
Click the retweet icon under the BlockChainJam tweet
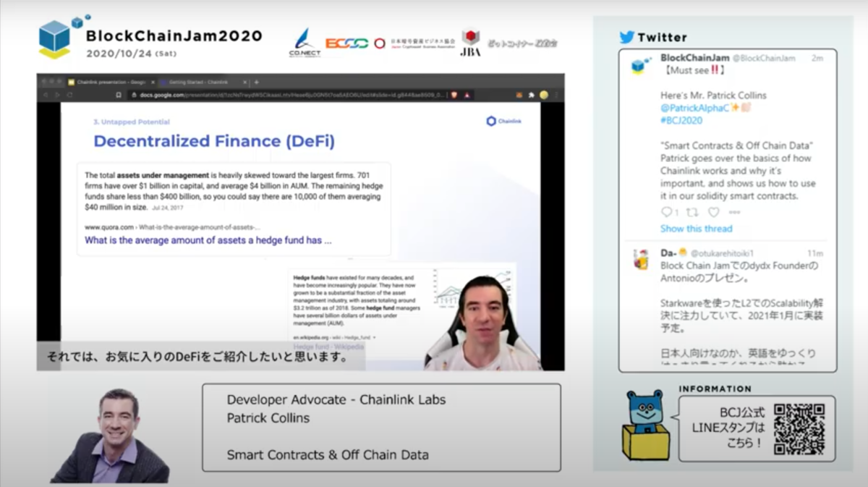pos(692,212)
